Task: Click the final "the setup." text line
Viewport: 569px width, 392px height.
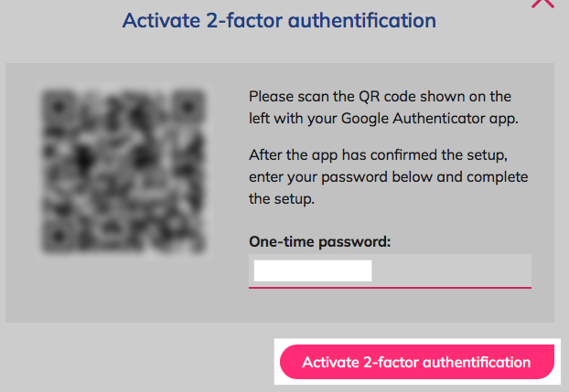Action: point(282,199)
